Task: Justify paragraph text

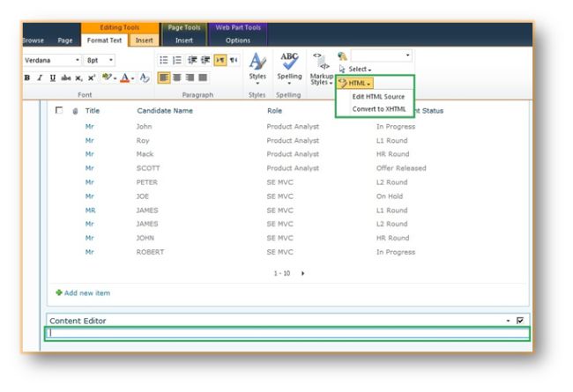Action: pos(203,78)
